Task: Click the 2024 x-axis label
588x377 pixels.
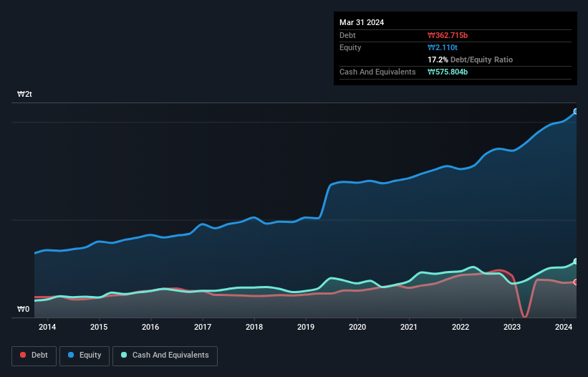Action: point(564,327)
